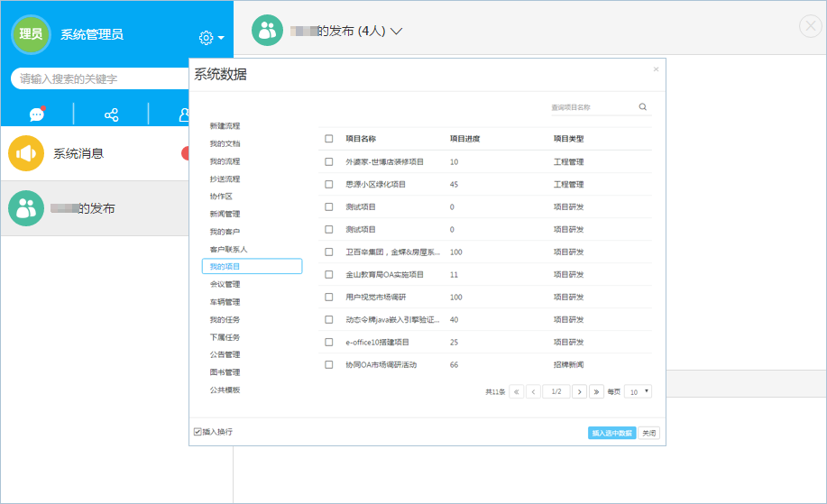Select 协作区 in the left menu
Image resolution: width=827 pixels, height=504 pixels.
[x=221, y=197]
